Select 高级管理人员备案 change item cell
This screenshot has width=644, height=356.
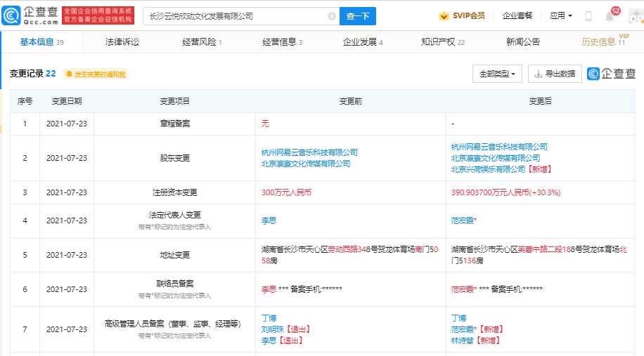coord(174,329)
